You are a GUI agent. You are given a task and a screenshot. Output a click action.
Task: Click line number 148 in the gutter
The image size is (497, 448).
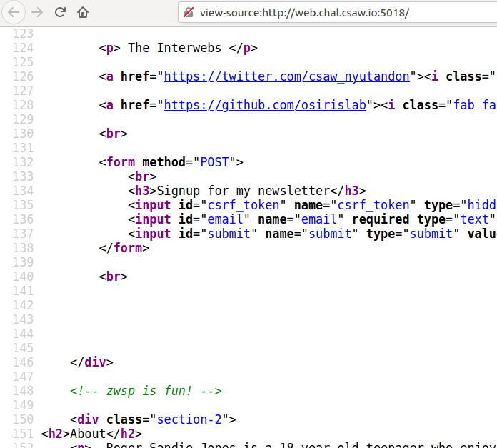[23, 391]
